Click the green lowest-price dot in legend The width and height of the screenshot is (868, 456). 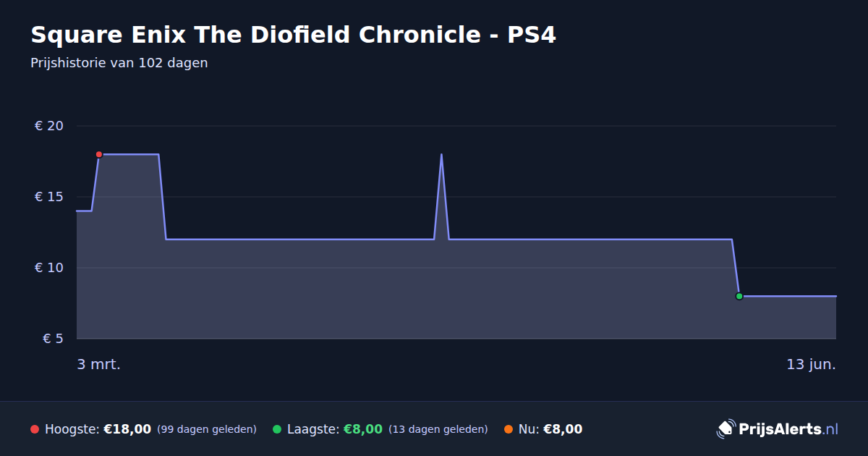click(277, 429)
